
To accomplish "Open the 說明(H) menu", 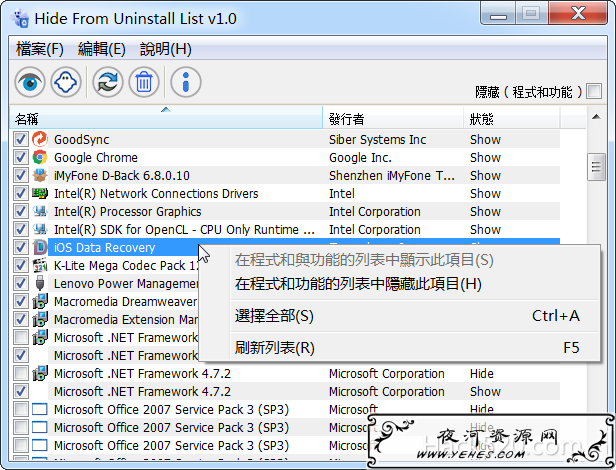I will pyautogui.click(x=165, y=49).
